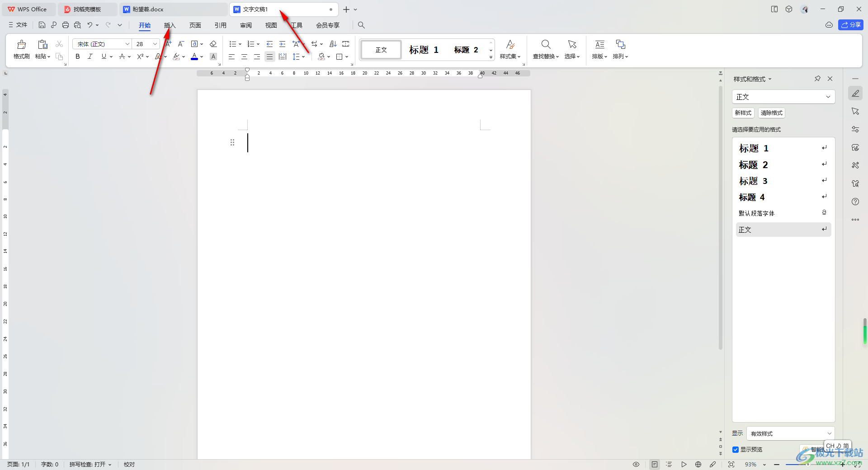Click the Undo arrow icon
Viewport: 868px width, 470px height.
tap(90, 25)
